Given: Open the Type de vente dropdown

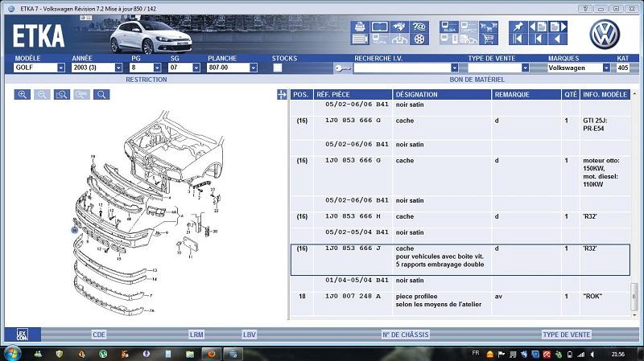Looking at the screenshot, I should pos(525,68).
